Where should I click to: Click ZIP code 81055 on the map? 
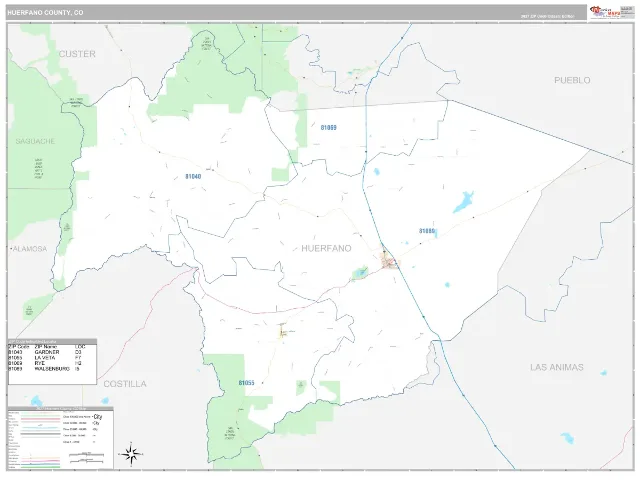click(247, 383)
